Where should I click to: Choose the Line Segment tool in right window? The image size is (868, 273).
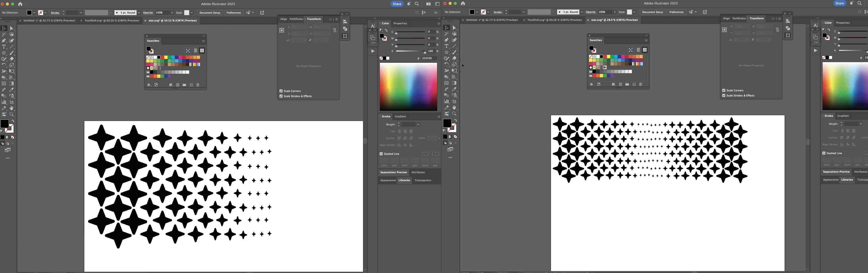[x=454, y=46]
